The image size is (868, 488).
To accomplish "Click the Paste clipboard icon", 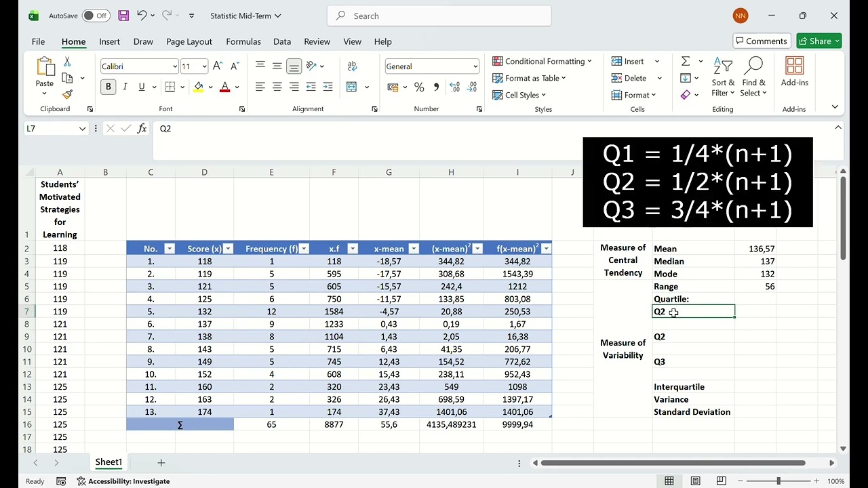I will pos(45,66).
